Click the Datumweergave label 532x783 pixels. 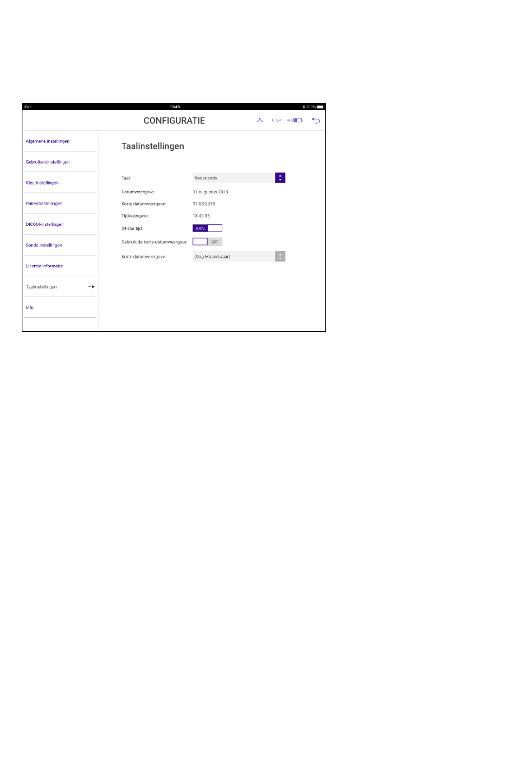(x=138, y=192)
